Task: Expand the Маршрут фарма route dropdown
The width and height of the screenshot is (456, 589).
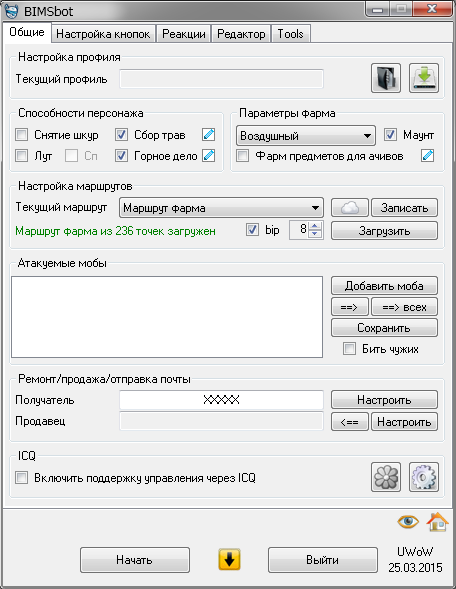Action: (221, 208)
